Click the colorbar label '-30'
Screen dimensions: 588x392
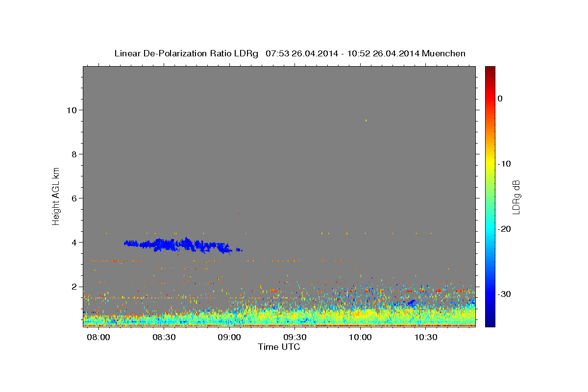pyautogui.click(x=505, y=294)
